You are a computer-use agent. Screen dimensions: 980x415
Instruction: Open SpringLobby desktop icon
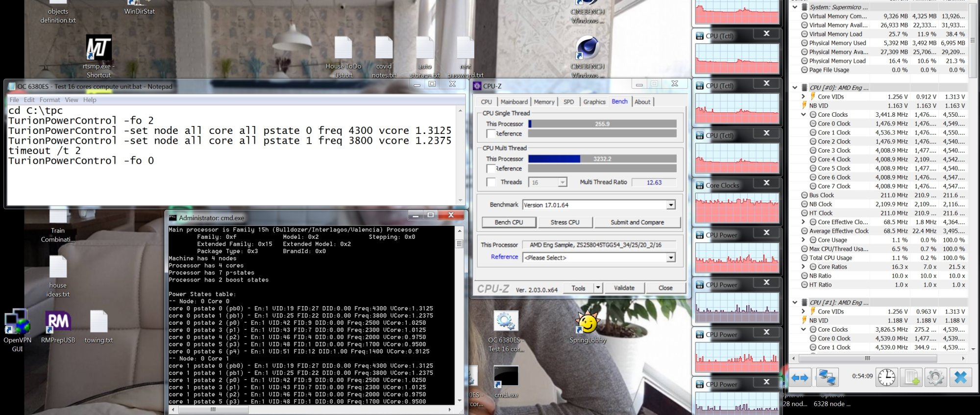588,327
